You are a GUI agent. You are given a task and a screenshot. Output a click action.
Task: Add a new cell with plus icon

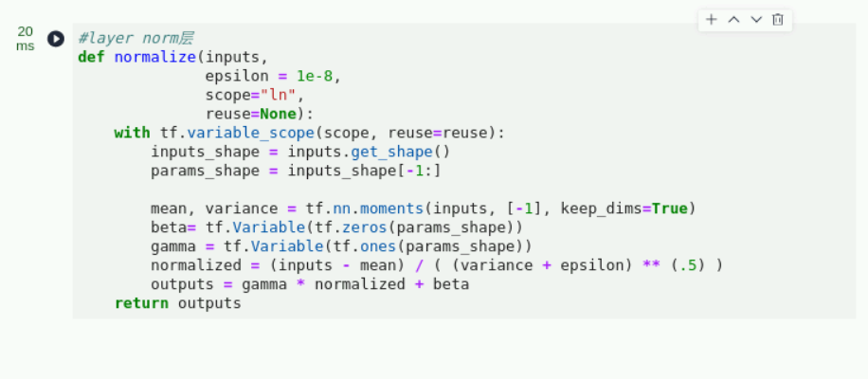pyautogui.click(x=712, y=20)
